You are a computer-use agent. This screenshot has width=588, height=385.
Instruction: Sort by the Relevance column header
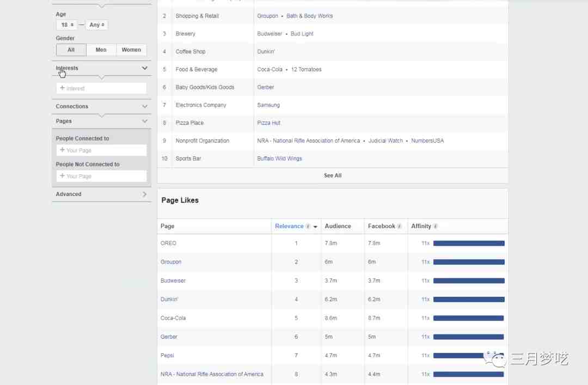point(289,227)
